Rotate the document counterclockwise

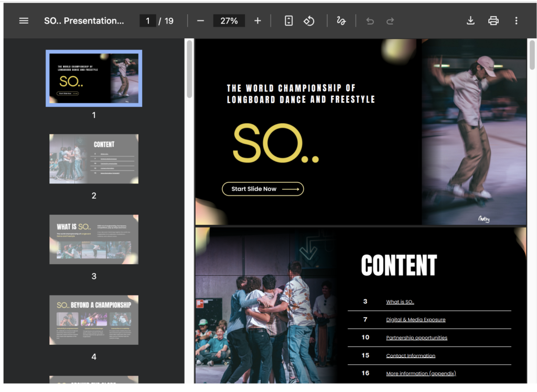309,21
